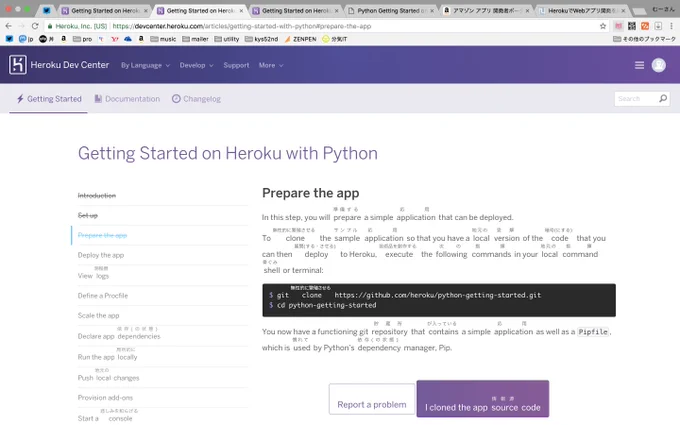The image size is (680, 425).
Task: Click the Heroku Dev Center title
Action: pyautogui.click(x=70, y=65)
